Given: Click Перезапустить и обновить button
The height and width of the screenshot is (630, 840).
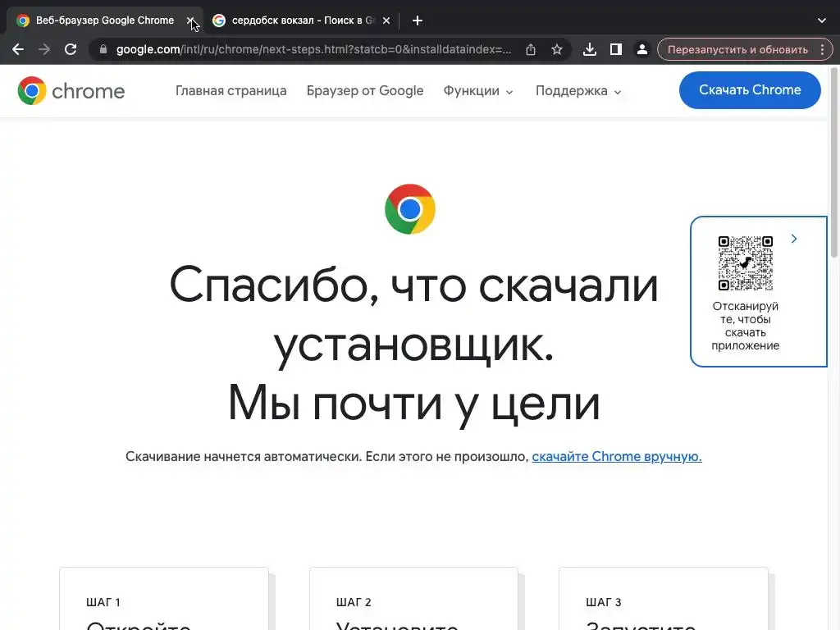Looking at the screenshot, I should tap(737, 49).
